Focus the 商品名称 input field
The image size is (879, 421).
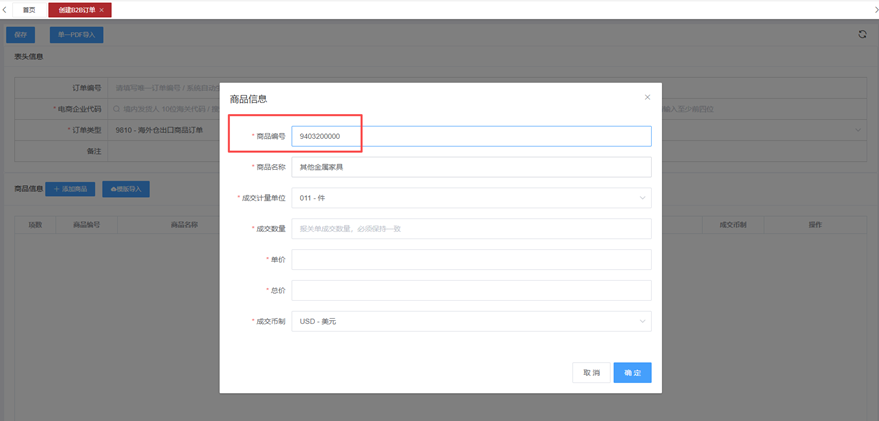coord(471,167)
